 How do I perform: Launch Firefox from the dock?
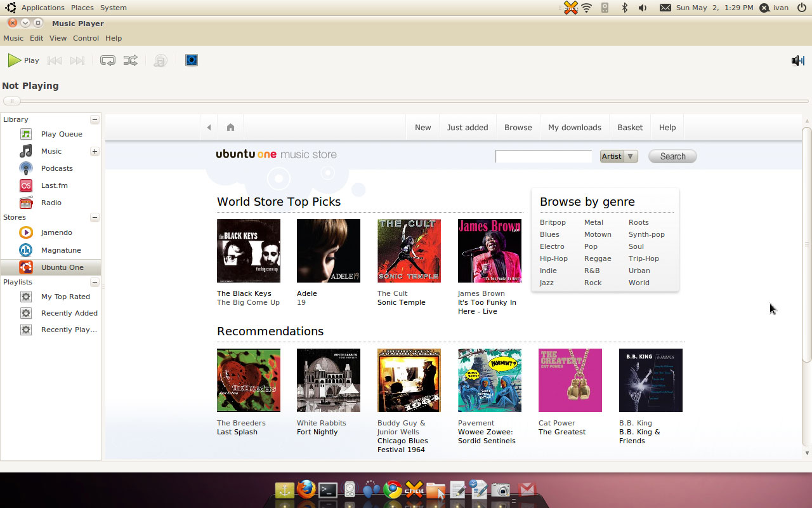[306, 490]
